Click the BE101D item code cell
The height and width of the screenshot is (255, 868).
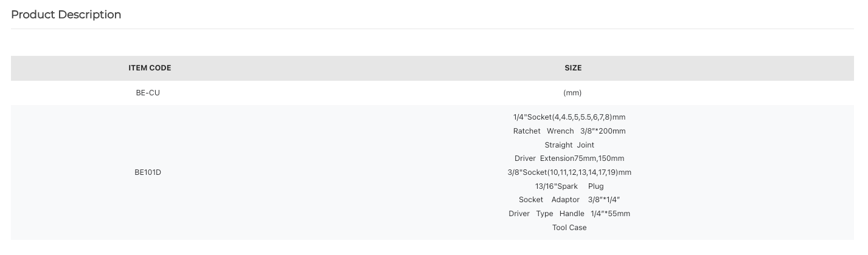pos(148,172)
